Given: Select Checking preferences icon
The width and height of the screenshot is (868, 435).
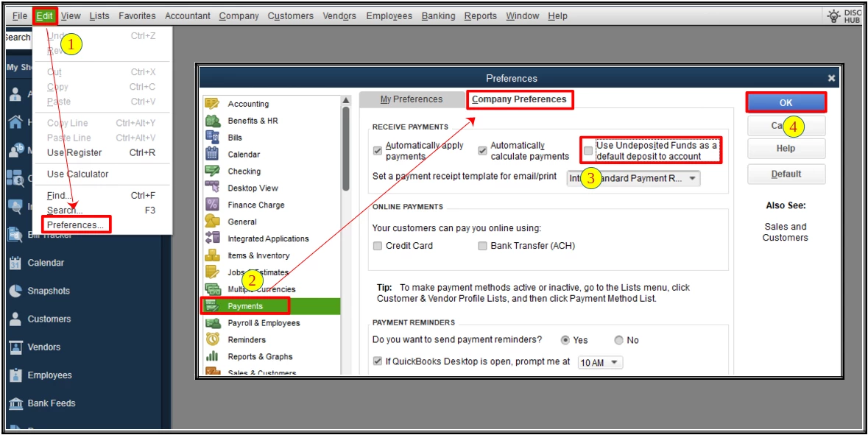Looking at the screenshot, I should 213,171.
